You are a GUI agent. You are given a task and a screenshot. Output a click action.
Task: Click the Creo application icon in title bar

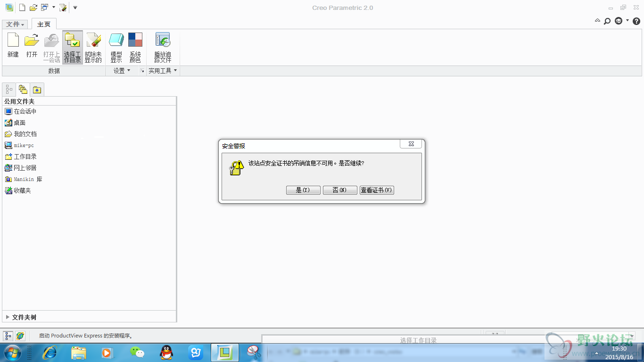point(9,8)
